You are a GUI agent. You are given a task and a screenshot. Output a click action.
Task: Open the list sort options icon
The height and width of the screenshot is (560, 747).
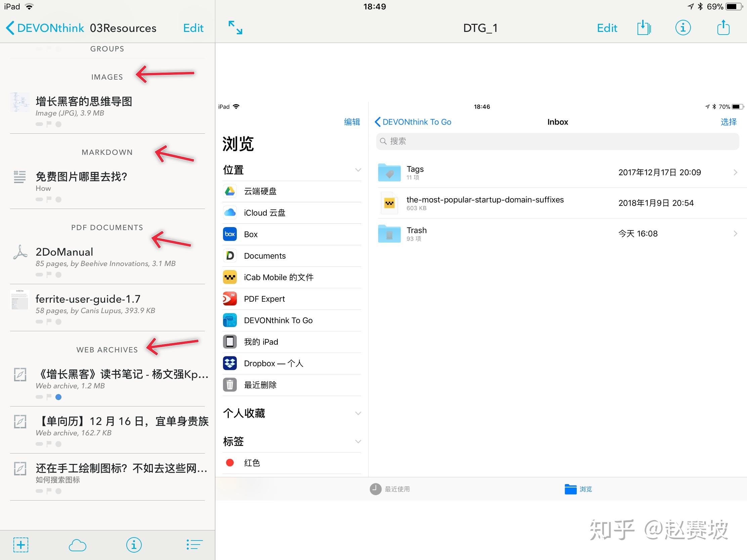(194, 545)
